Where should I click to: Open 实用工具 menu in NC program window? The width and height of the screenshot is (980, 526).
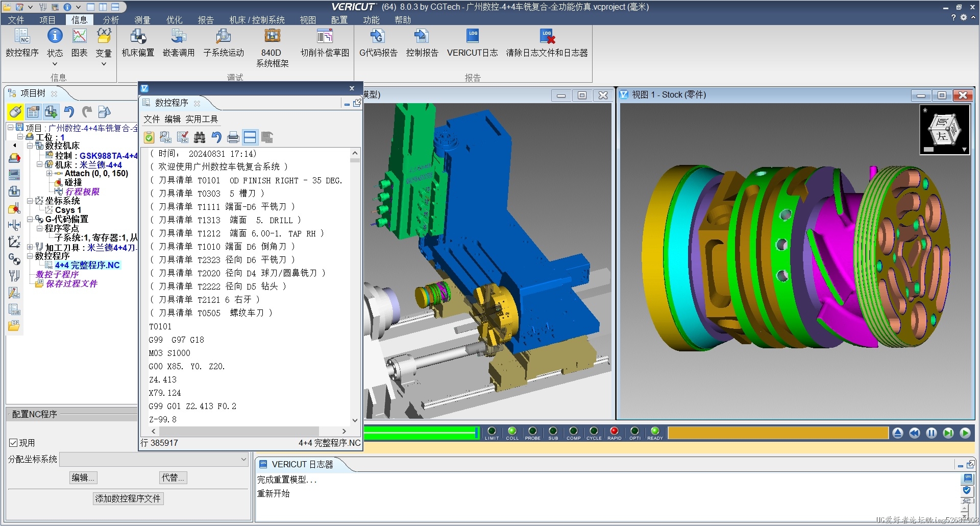202,119
